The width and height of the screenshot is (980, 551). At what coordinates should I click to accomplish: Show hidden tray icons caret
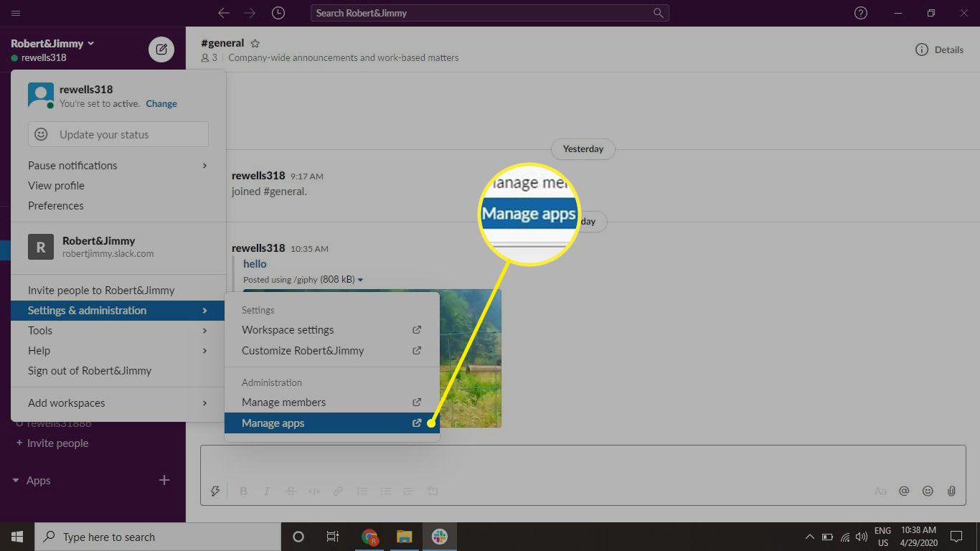click(810, 537)
